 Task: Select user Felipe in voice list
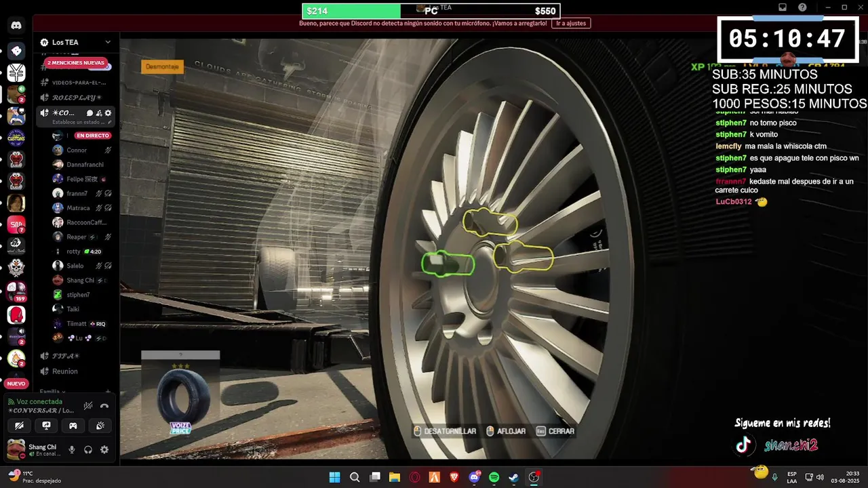point(81,179)
